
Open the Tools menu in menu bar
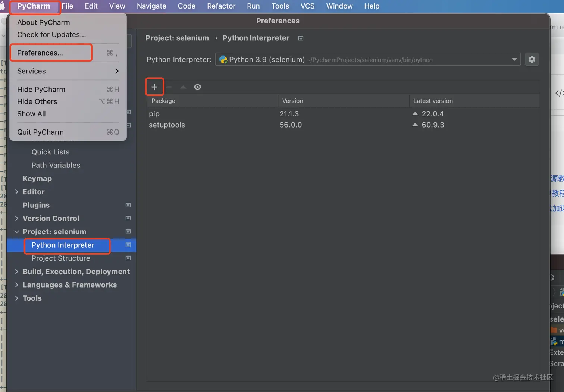(280, 6)
